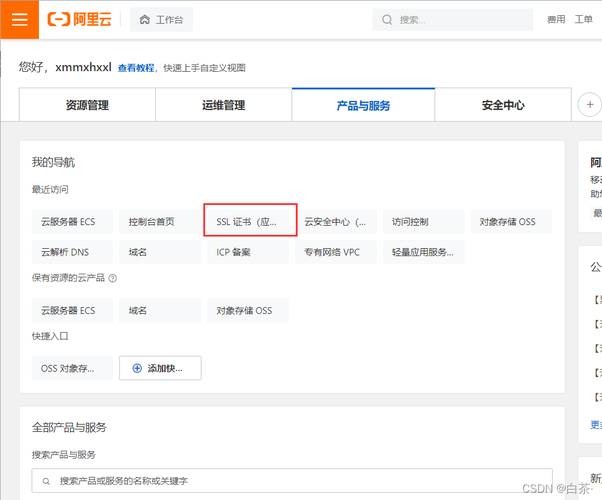Click the magnifier icon in top search bar
Screen dimensions: 602x500
(387, 20)
